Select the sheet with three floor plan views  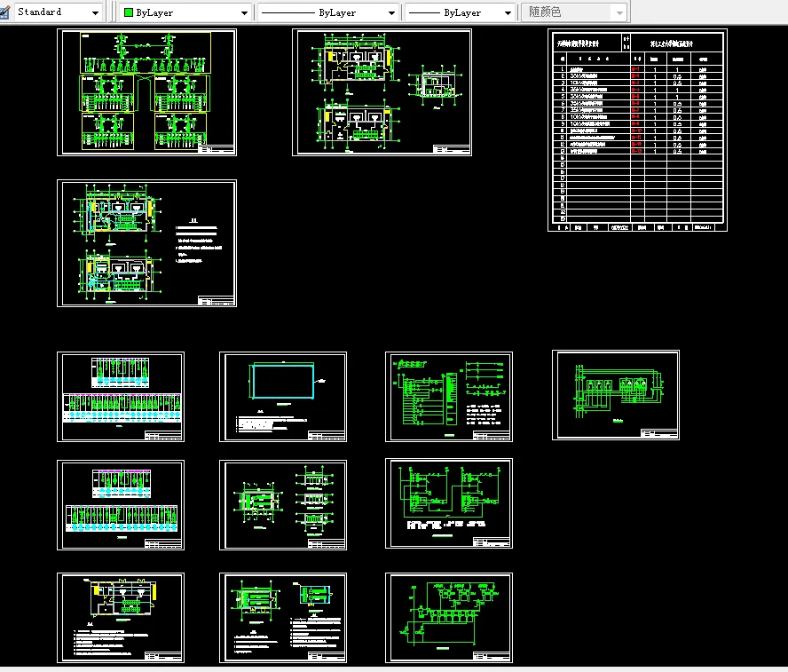click(382, 92)
